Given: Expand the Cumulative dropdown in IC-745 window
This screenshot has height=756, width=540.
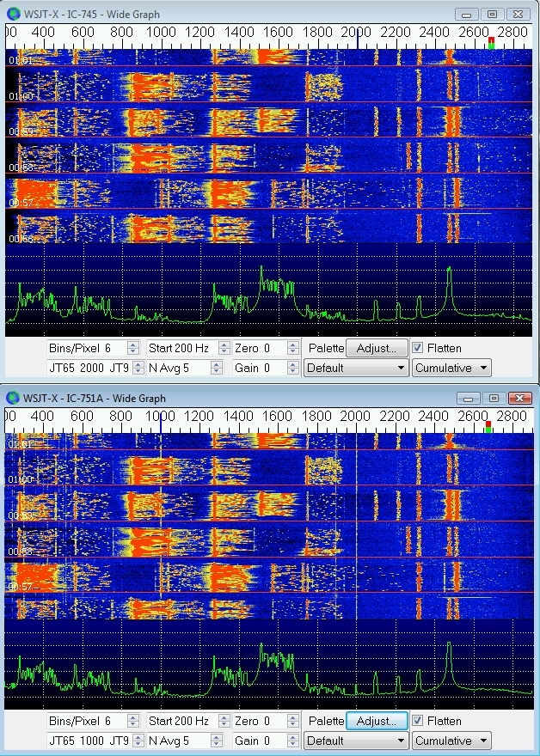Looking at the screenshot, I should coord(451,368).
